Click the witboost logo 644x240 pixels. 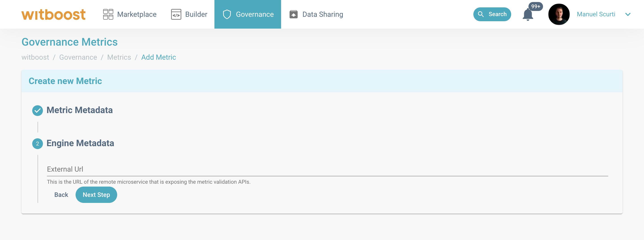click(x=53, y=14)
